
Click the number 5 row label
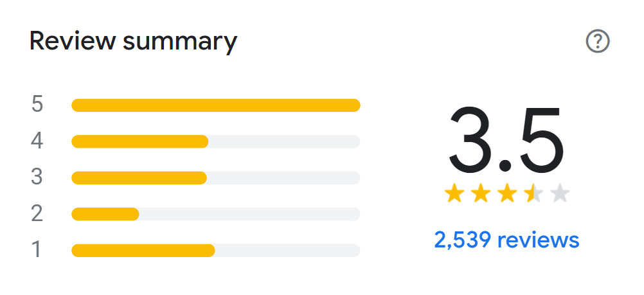pos(37,104)
